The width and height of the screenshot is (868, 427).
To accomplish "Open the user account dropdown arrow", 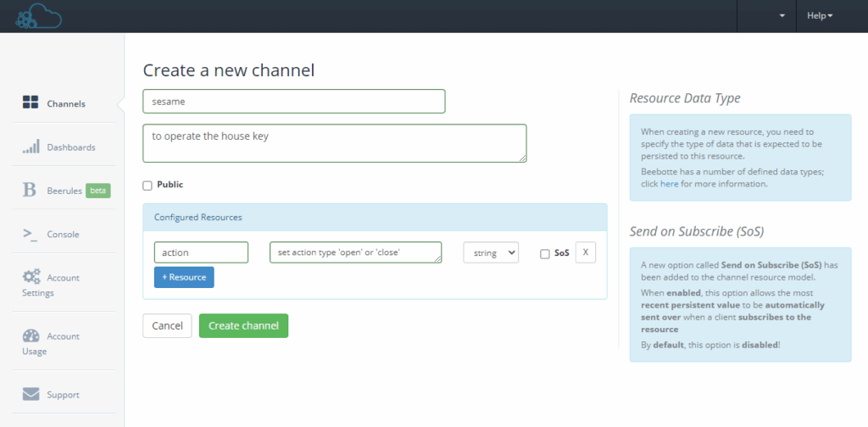I will tap(782, 16).
